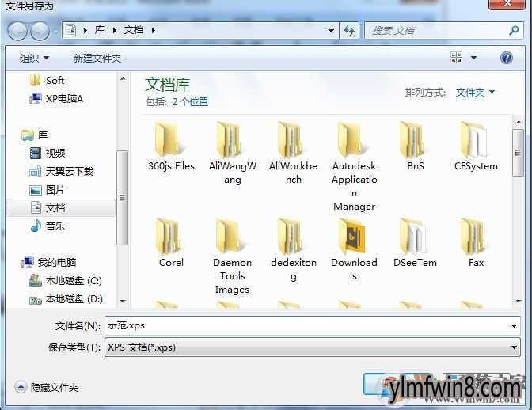Click 库 in the address breadcrumb
The height and width of the screenshot is (410, 532).
point(100,30)
